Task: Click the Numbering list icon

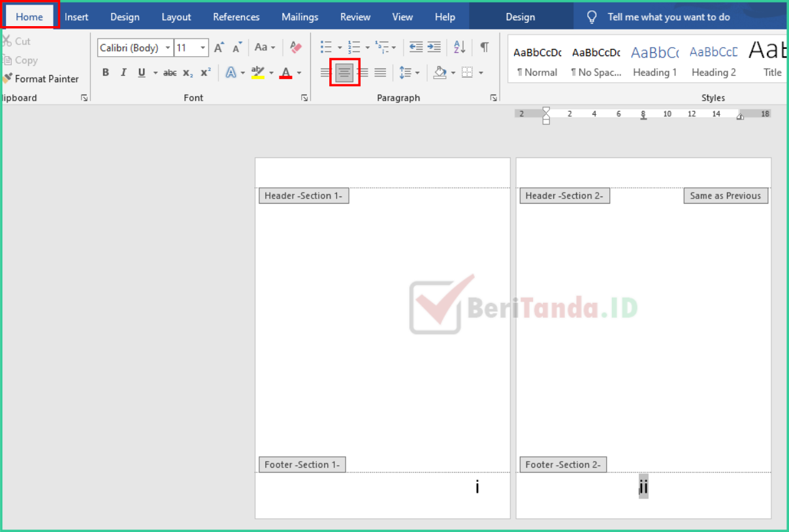Action: pyautogui.click(x=354, y=47)
